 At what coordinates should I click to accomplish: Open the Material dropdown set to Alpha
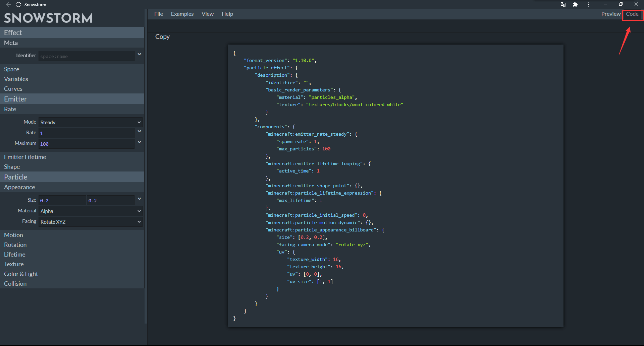point(90,211)
